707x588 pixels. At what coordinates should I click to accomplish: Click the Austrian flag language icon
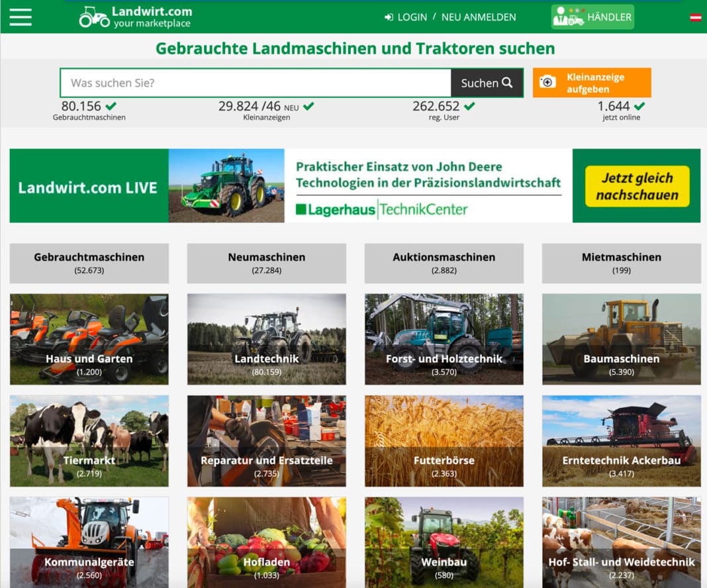(x=695, y=18)
